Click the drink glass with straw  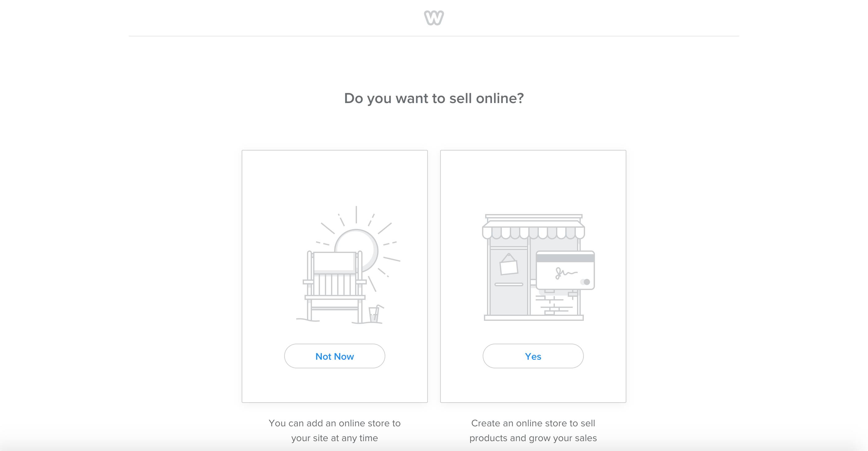375,314
